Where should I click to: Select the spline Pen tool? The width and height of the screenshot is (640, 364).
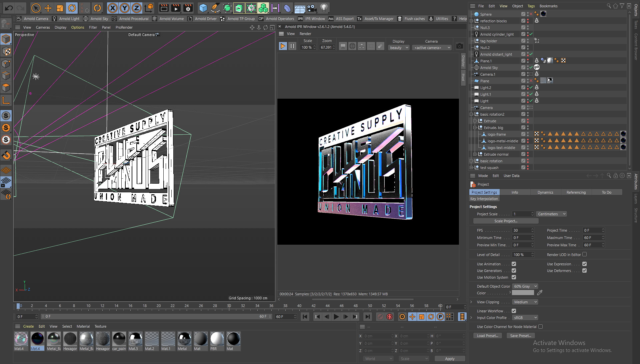pyautogui.click(x=215, y=8)
